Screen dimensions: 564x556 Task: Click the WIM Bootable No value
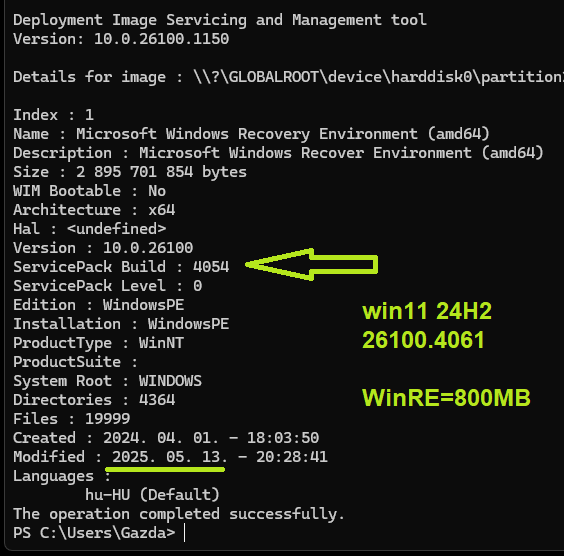point(157,191)
